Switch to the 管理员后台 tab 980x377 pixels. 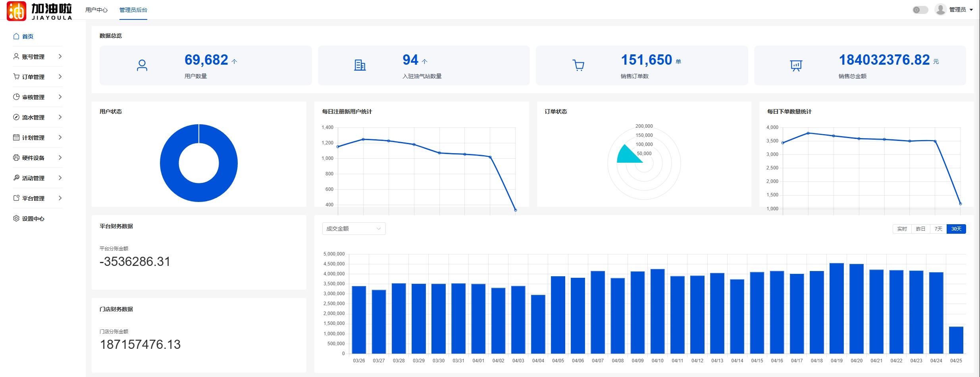tap(133, 10)
